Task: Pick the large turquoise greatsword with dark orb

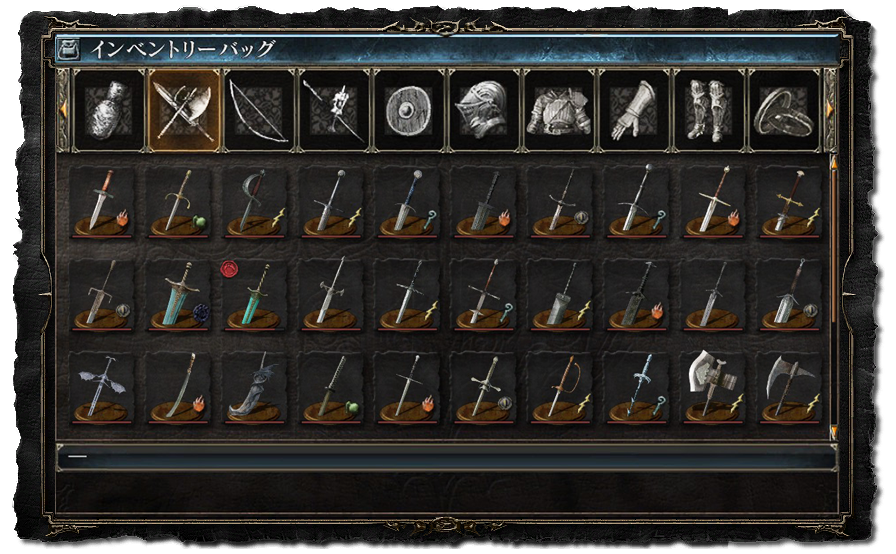Action: 178,295
